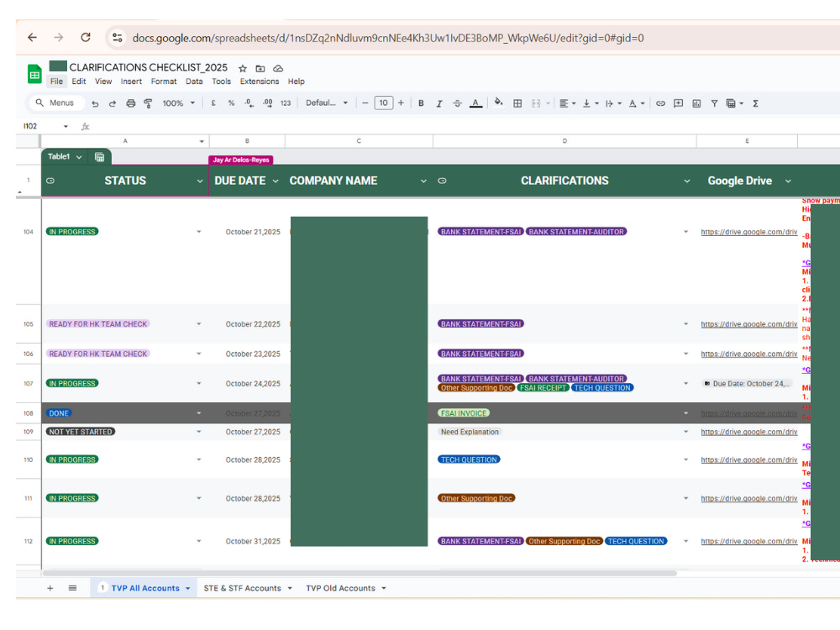Toggle bold formatting
Image resolution: width=840 pixels, height=630 pixels.
421,103
